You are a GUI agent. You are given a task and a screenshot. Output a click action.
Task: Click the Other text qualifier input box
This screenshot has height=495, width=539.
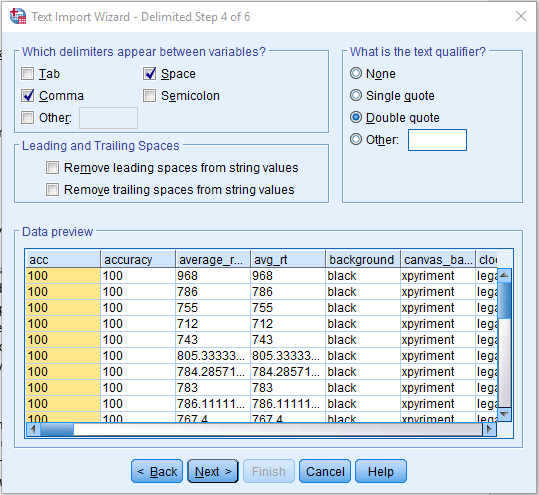[437, 140]
